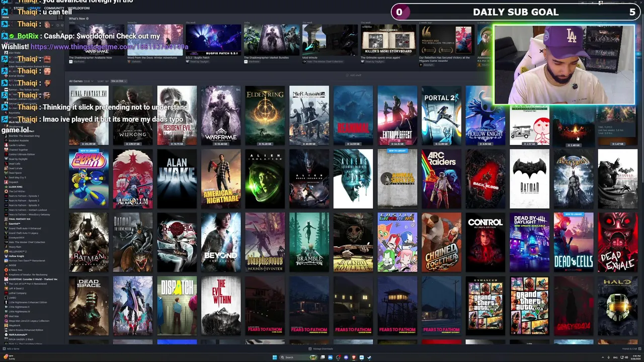
Task: Select the Final Fantasy XVI cover
Action: tap(89, 115)
